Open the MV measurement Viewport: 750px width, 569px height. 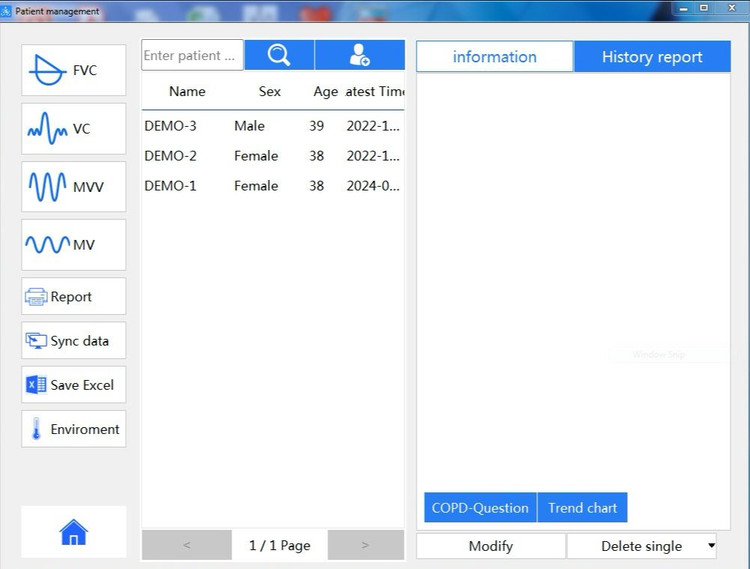73,245
